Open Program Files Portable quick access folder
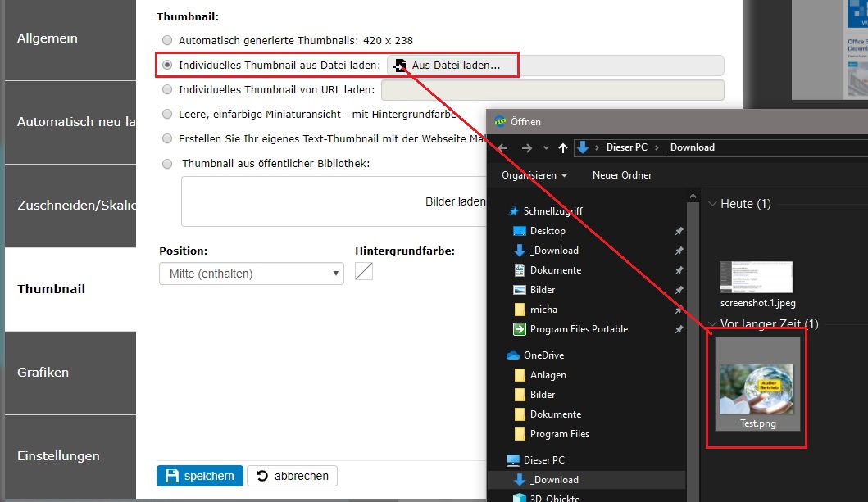This screenshot has height=502, width=868. coord(578,329)
